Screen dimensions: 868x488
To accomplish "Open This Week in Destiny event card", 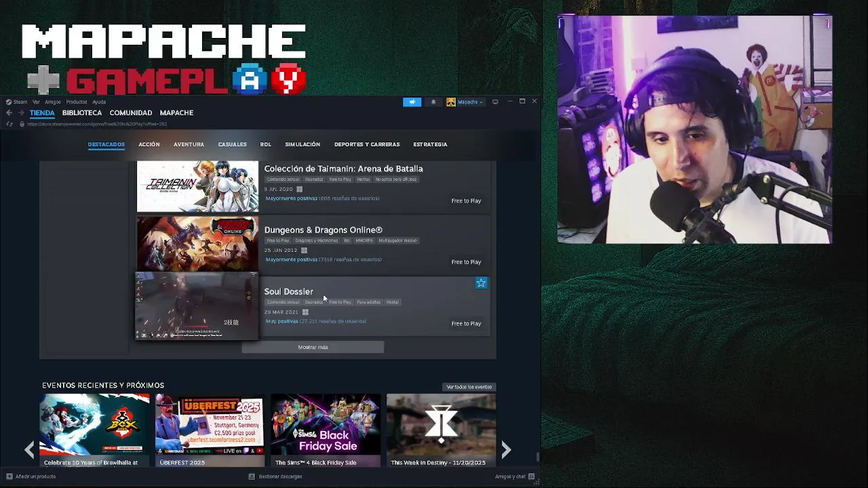I will [441, 431].
